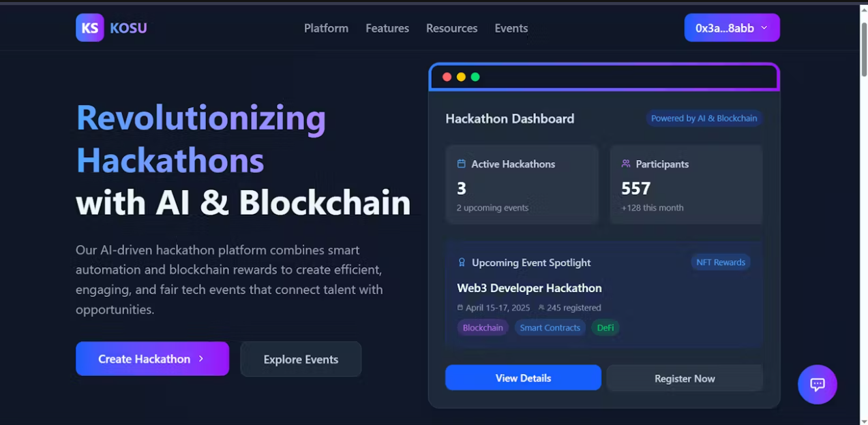Screen dimensions: 868x425
Task: Click the arrow on Create Hackathon button
Action: click(x=201, y=359)
